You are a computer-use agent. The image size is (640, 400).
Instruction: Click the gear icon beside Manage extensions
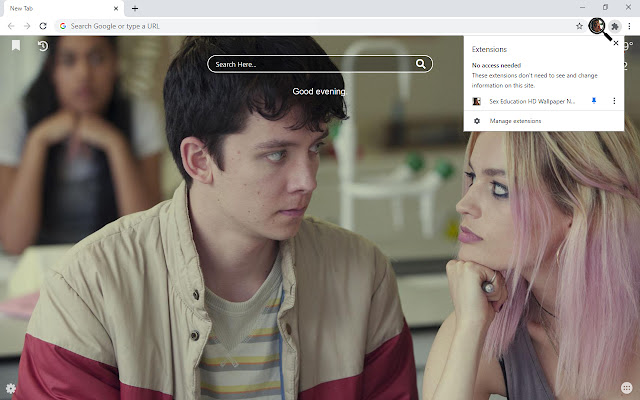coord(477,121)
